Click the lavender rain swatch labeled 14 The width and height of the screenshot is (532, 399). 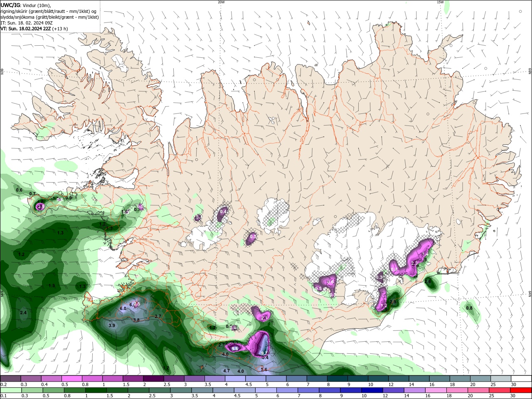414,390
